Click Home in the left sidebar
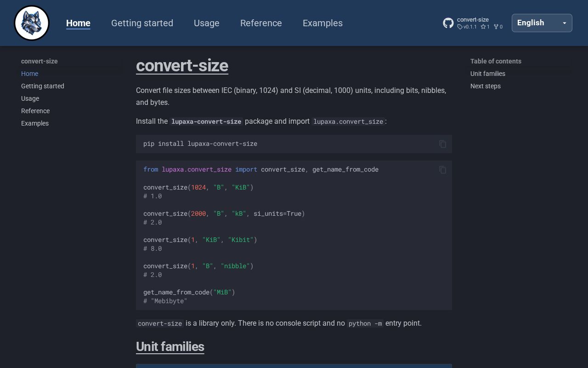 pos(29,74)
